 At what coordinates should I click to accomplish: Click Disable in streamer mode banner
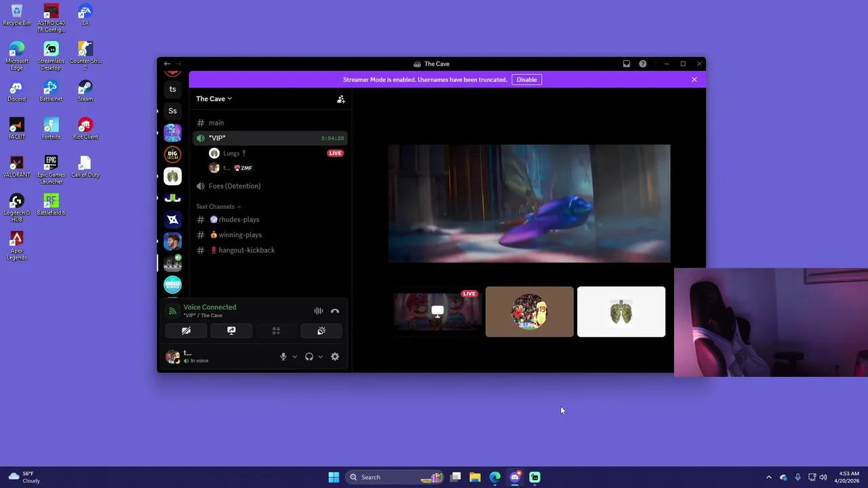[526, 80]
